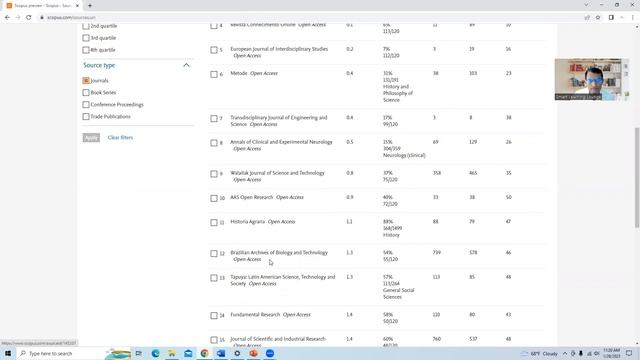
Task: Open the tab search chevron in title bar
Action: point(586,5)
